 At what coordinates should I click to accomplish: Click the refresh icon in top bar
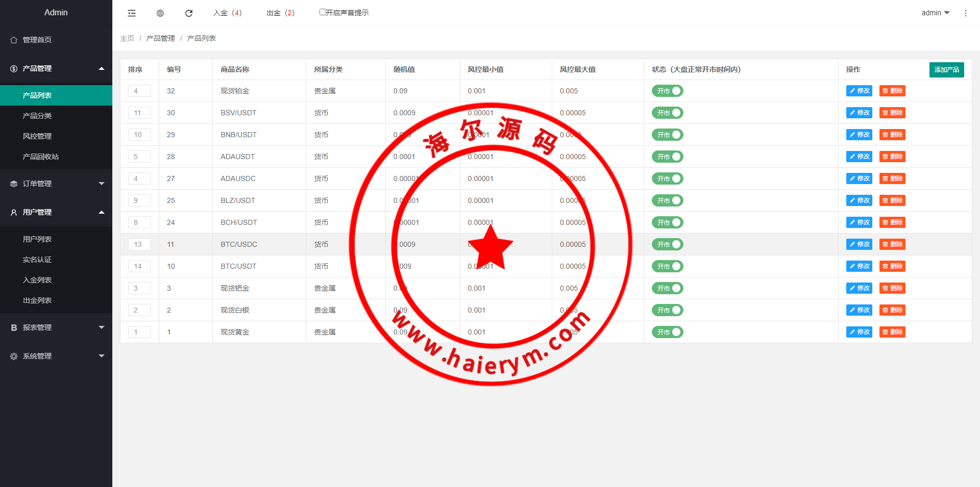(x=189, y=13)
